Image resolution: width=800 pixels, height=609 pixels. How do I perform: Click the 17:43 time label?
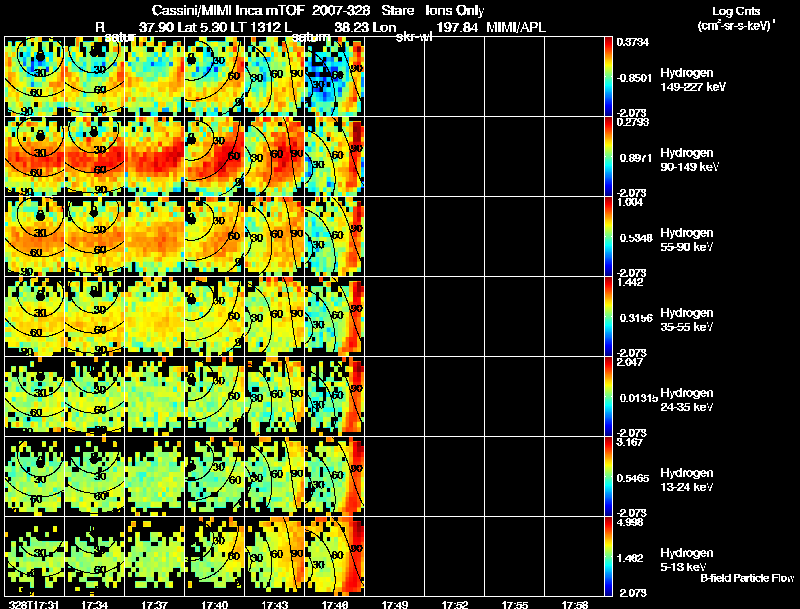pyautogui.click(x=274, y=604)
